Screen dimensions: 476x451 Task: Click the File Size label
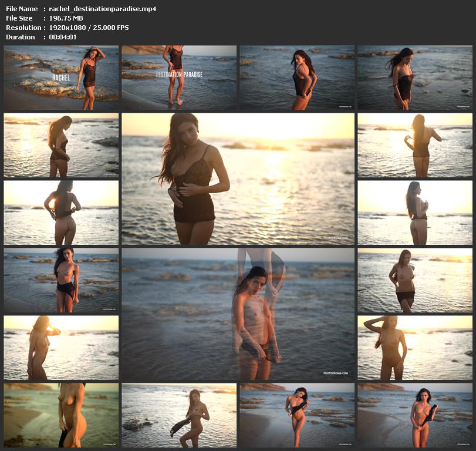[19, 18]
